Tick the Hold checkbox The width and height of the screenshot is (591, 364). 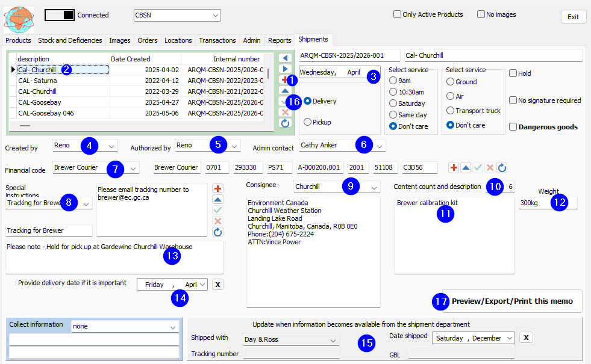[513, 73]
